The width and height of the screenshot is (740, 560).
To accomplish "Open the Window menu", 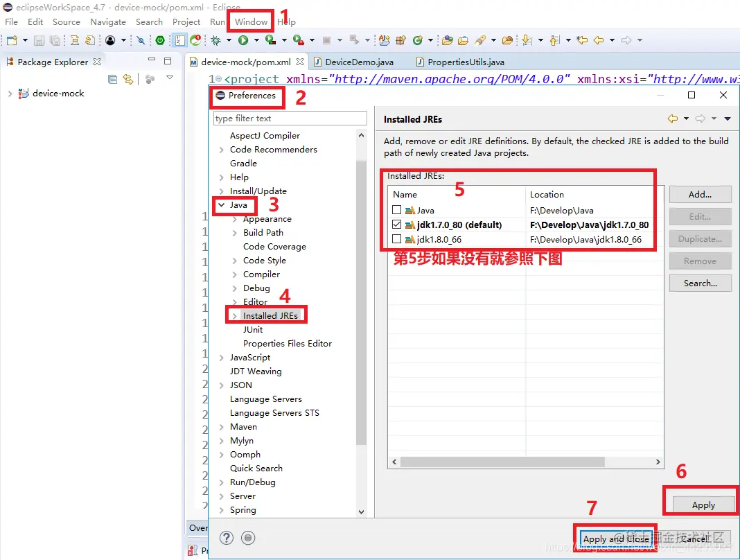I will pyautogui.click(x=251, y=21).
